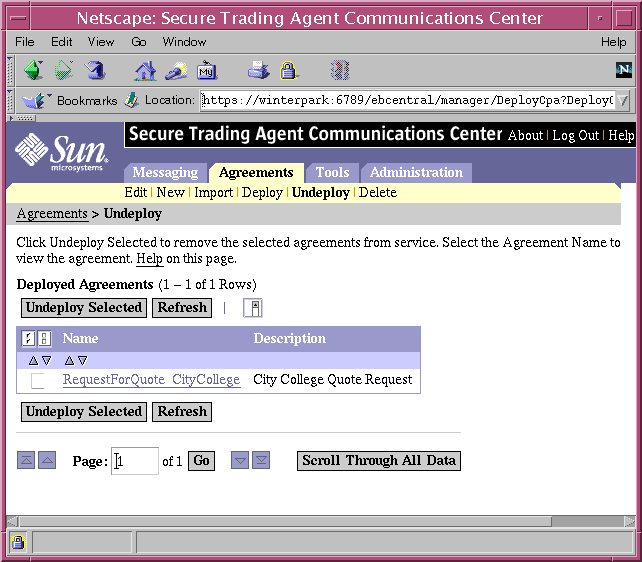The height and width of the screenshot is (562, 642).
Task: Click the top Undeploy Selected button
Action: click(84, 308)
